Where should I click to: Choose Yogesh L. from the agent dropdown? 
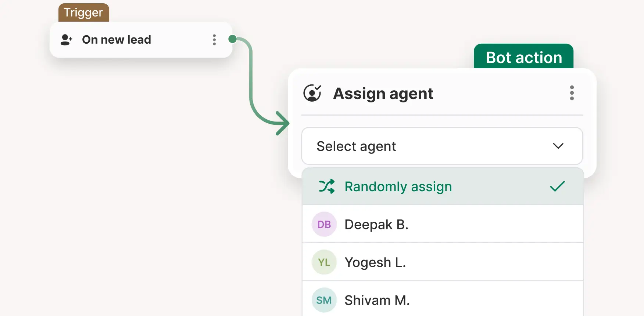tap(375, 262)
